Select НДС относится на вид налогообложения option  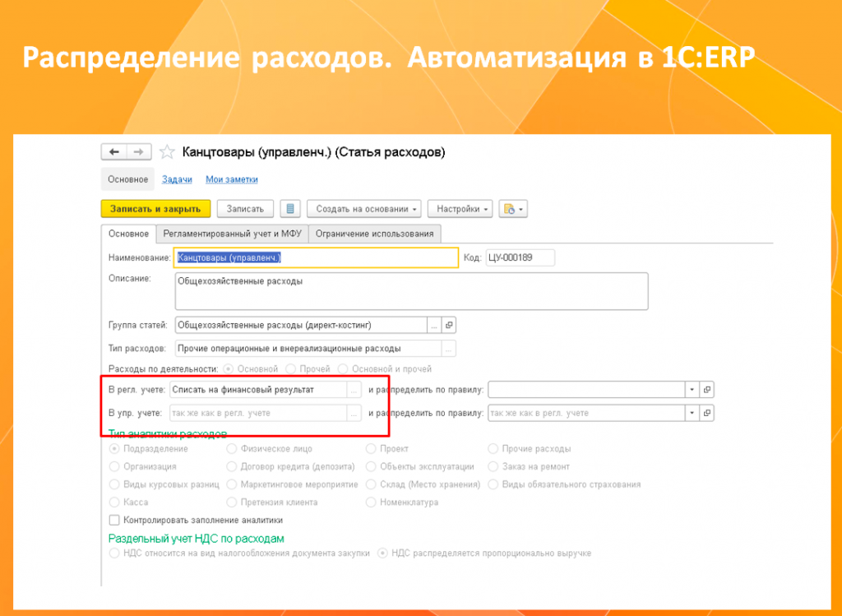[x=113, y=553]
